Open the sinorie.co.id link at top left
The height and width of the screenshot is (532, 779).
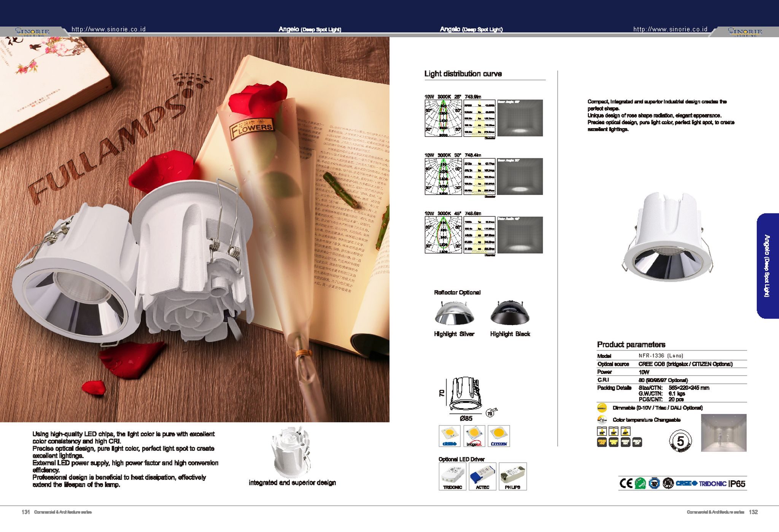[108, 29]
